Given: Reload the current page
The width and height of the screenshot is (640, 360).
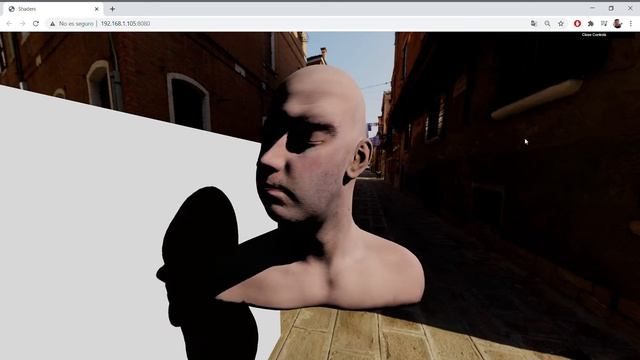Looking at the screenshot, I should point(36,24).
